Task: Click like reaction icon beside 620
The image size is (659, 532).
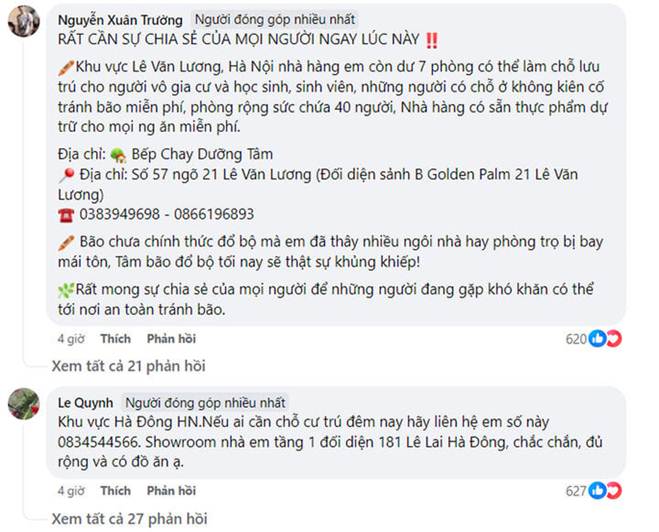Action: click(597, 339)
